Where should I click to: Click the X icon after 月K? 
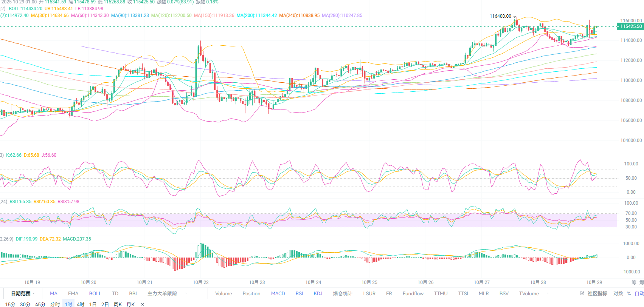pos(143,304)
